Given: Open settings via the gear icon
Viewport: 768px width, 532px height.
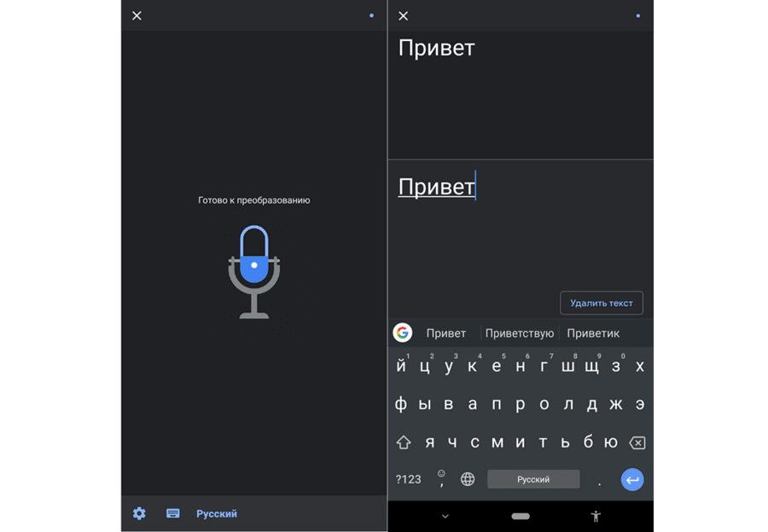Looking at the screenshot, I should pyautogui.click(x=139, y=513).
